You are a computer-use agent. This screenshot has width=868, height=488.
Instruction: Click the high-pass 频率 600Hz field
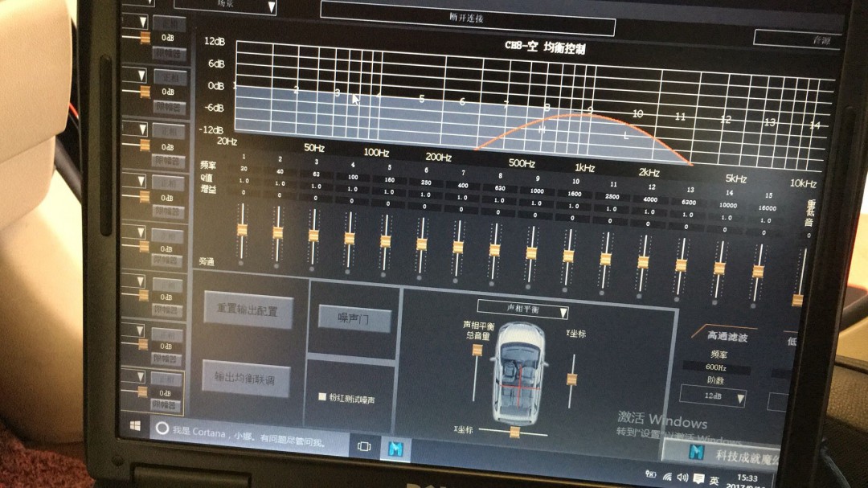[x=716, y=367]
